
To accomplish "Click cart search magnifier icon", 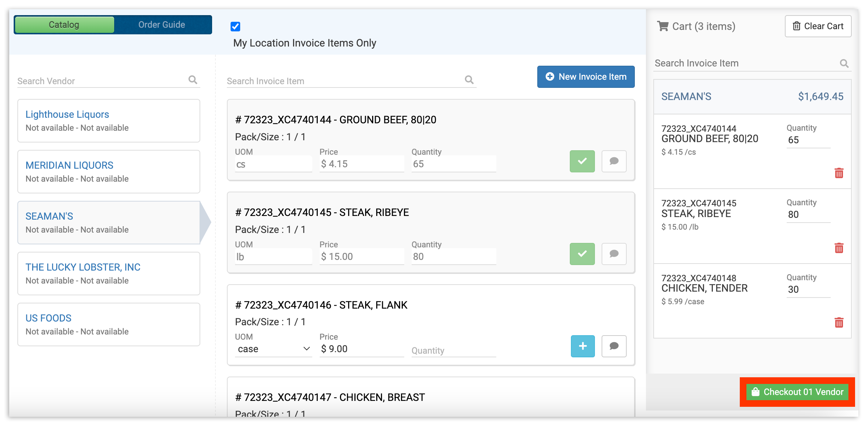I will click(844, 63).
